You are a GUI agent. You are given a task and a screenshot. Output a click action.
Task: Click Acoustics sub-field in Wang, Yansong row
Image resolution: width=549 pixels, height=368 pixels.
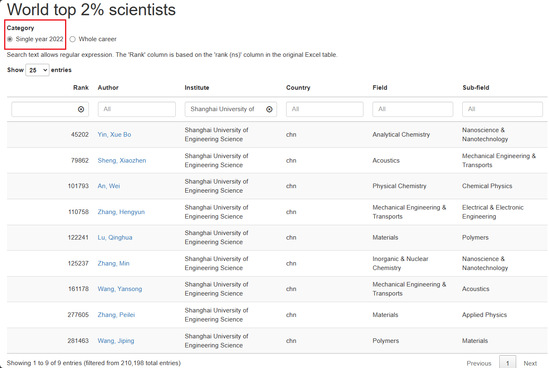[476, 289]
